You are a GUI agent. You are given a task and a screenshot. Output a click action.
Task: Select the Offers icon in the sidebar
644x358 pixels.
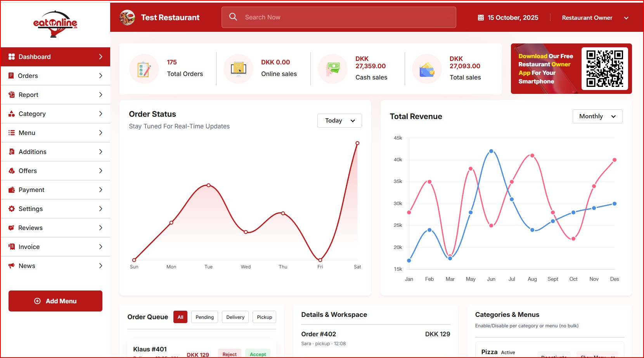tap(12, 171)
